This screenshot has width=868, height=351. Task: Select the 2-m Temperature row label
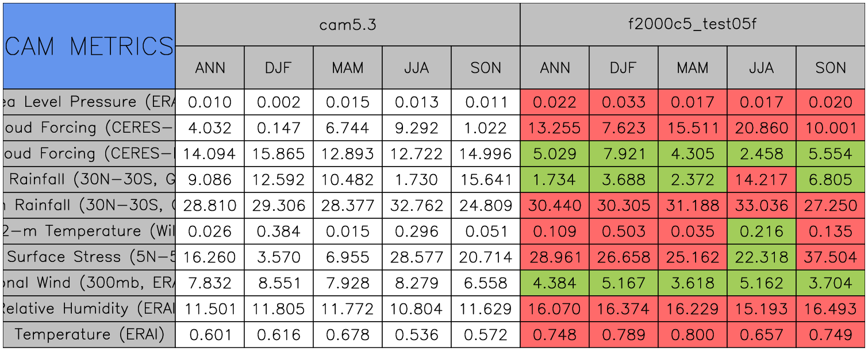(x=89, y=232)
